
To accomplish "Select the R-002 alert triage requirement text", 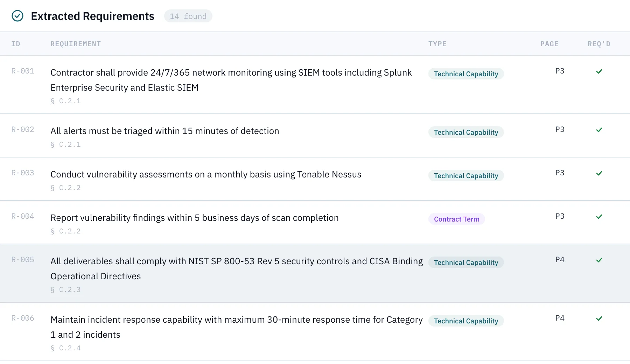I will [x=164, y=131].
